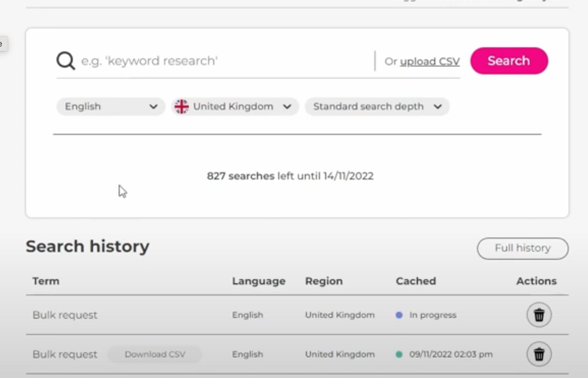Click the green cached status dot
Image resolution: width=588 pixels, height=378 pixels.
(x=399, y=354)
